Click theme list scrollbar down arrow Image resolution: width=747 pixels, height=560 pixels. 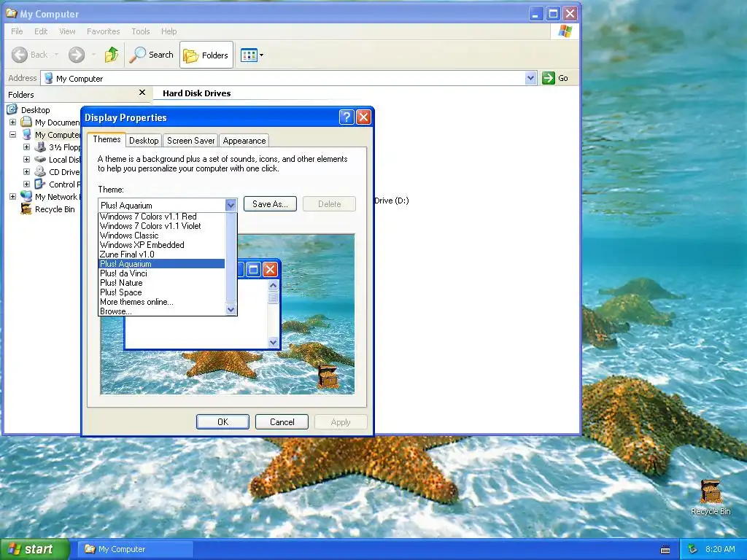pyautogui.click(x=231, y=309)
